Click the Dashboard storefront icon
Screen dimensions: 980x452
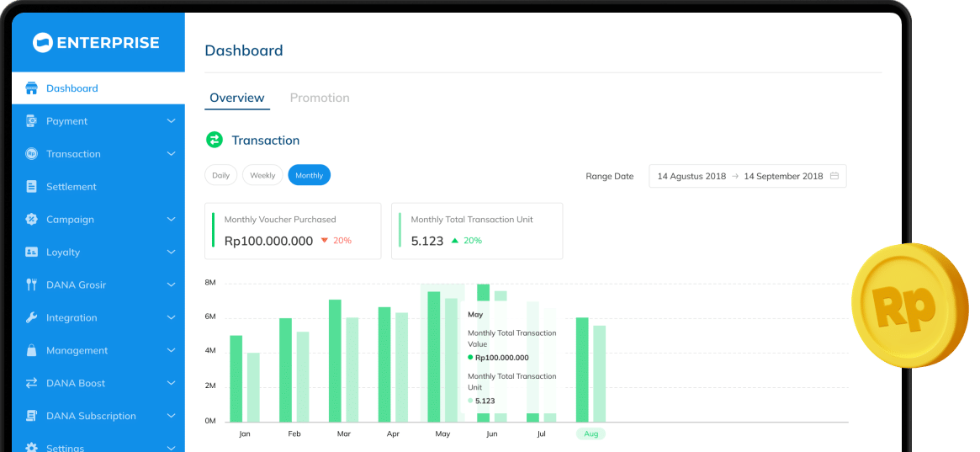pos(31,88)
